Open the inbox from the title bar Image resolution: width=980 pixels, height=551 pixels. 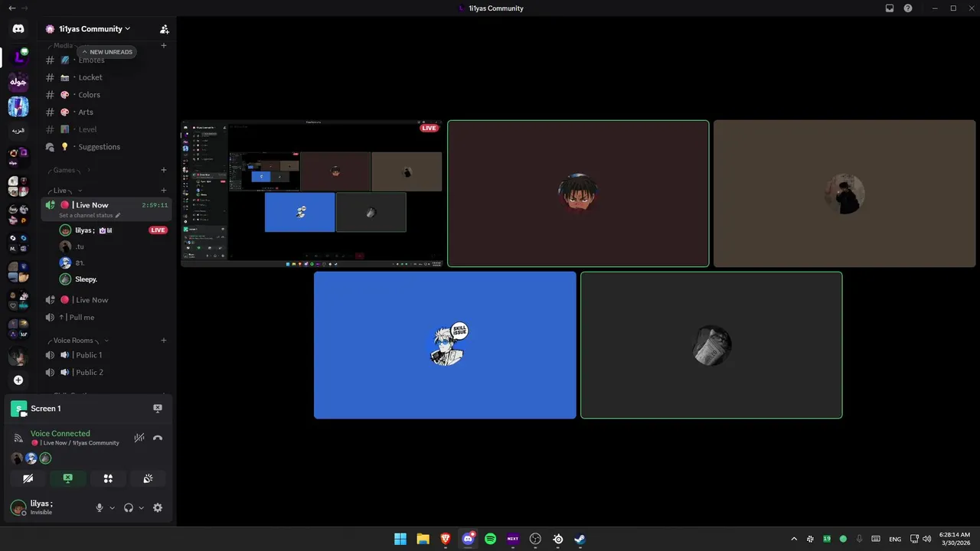point(890,8)
